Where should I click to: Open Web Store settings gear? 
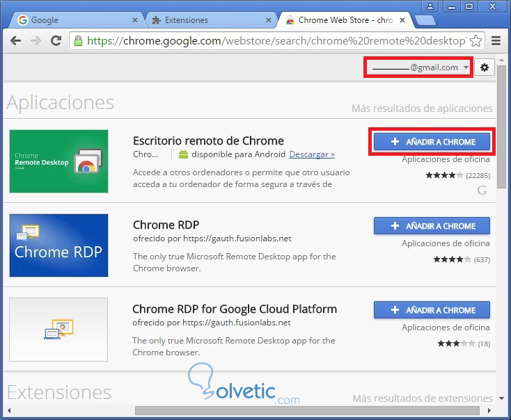coord(485,67)
